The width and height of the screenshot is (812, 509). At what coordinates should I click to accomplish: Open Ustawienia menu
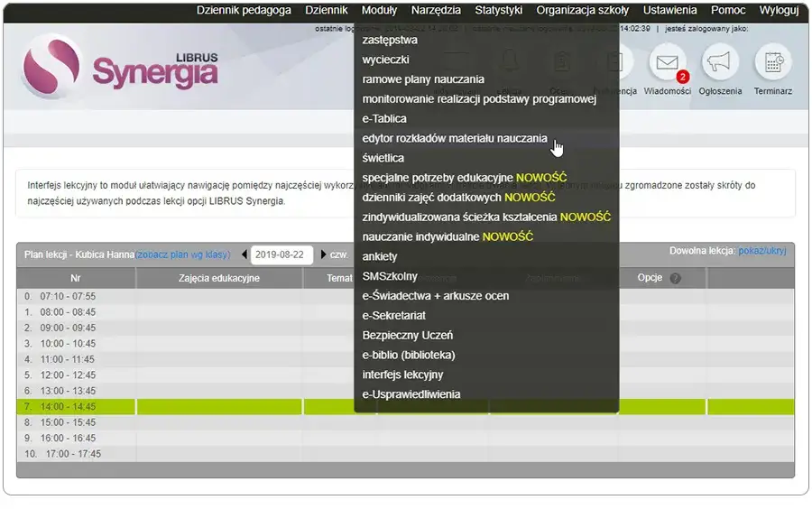(x=669, y=10)
